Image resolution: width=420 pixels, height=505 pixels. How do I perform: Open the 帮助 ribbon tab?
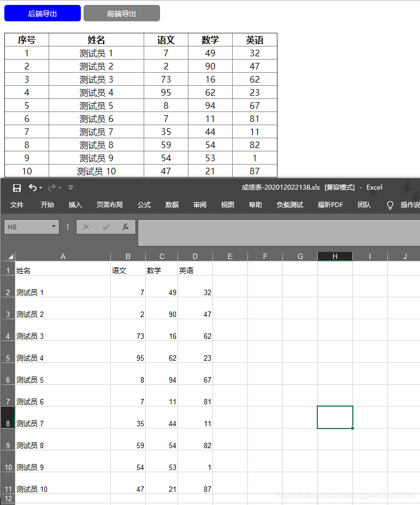click(255, 205)
